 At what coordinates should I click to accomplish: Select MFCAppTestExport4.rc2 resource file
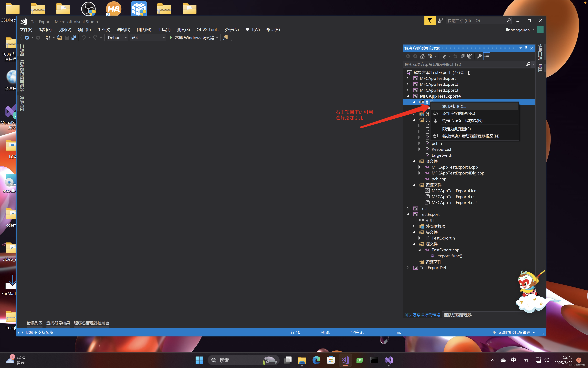[x=454, y=203]
